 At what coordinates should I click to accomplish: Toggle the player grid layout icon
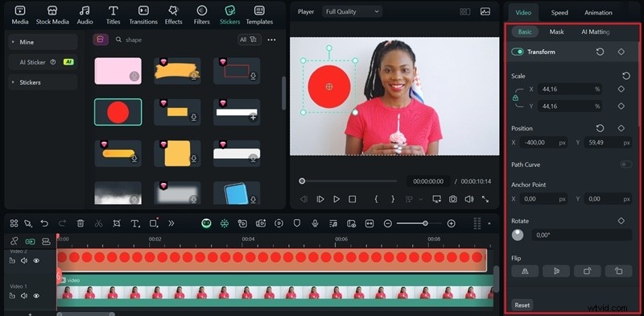pyautogui.click(x=465, y=12)
